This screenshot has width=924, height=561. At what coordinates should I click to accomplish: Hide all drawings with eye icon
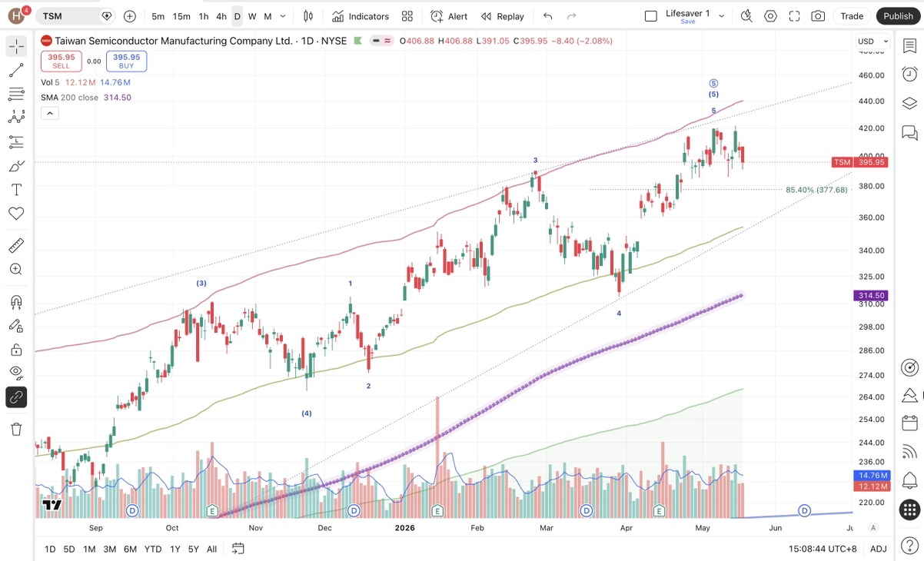[16, 373]
